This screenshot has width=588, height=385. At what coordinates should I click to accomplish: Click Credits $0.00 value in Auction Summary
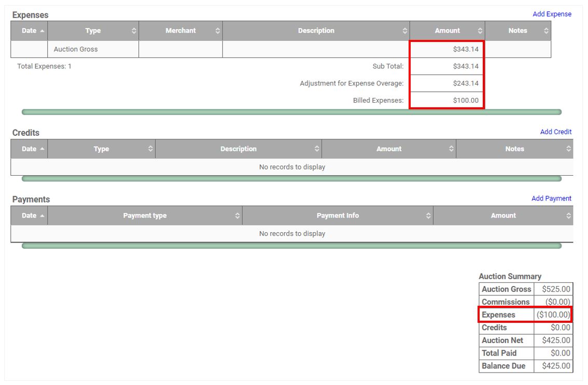pyautogui.click(x=560, y=327)
